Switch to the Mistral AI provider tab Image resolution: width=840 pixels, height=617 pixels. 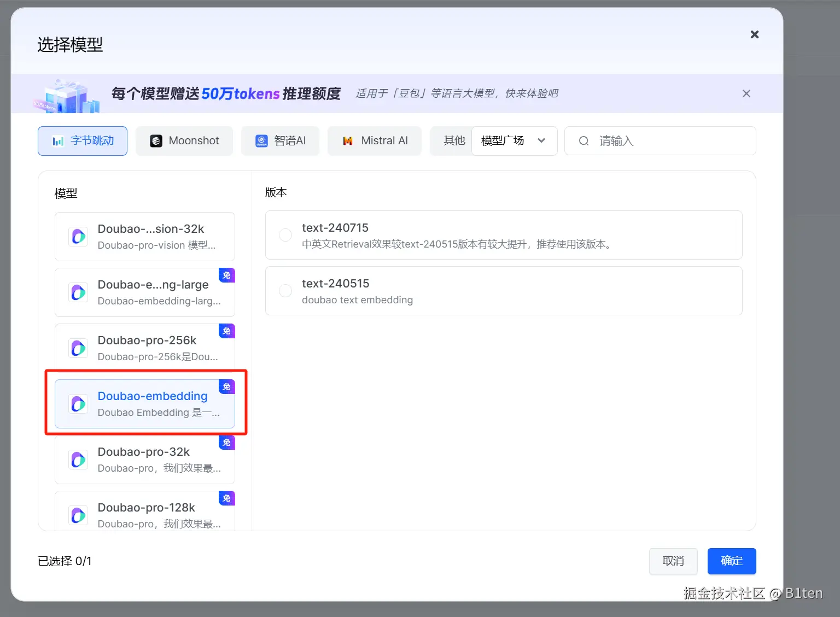[375, 141]
